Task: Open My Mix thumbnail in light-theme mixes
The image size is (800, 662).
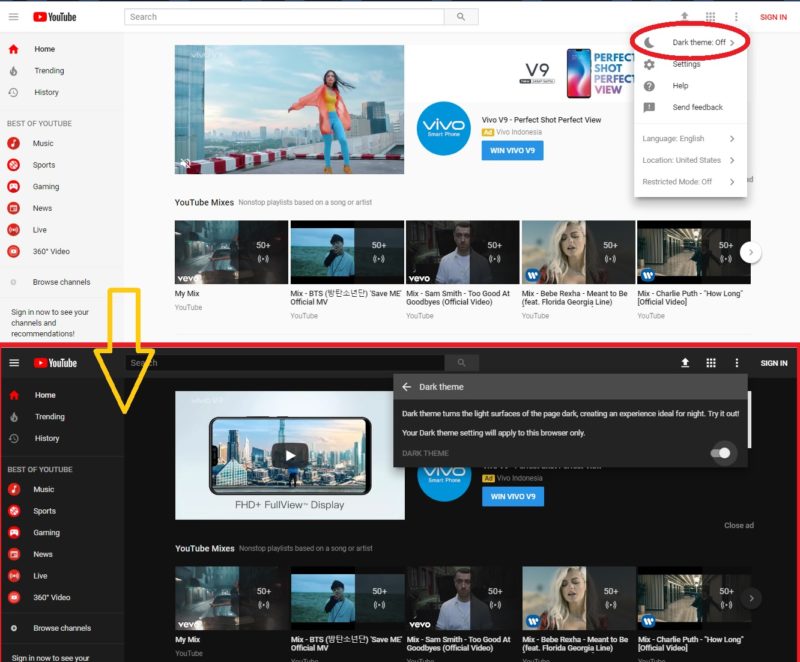Action: 231,252
